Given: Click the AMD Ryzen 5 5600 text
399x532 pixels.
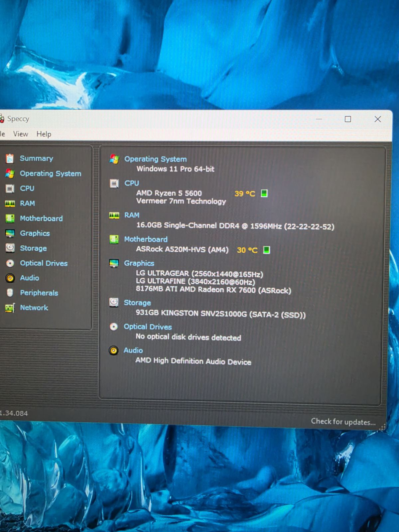Looking at the screenshot, I should point(169,193).
